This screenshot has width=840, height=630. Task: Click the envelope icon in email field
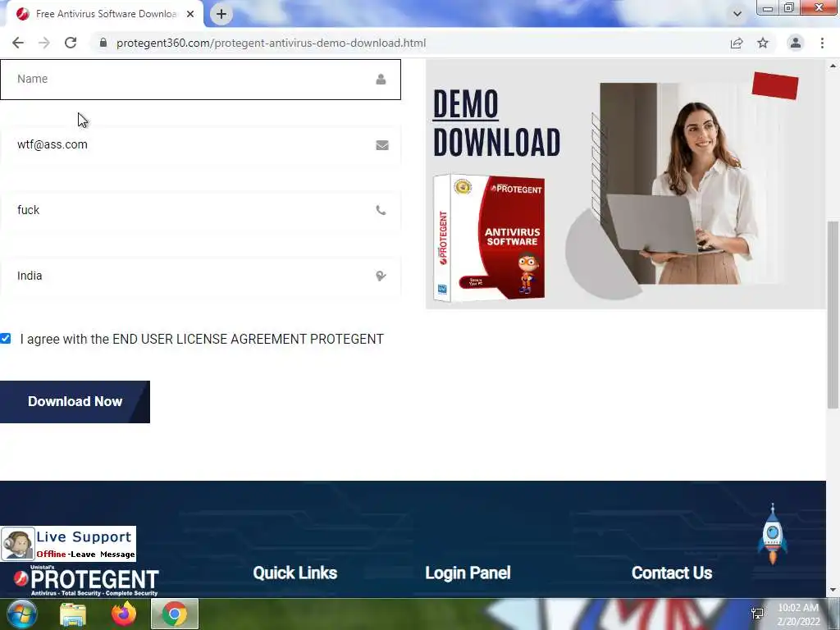tap(382, 145)
